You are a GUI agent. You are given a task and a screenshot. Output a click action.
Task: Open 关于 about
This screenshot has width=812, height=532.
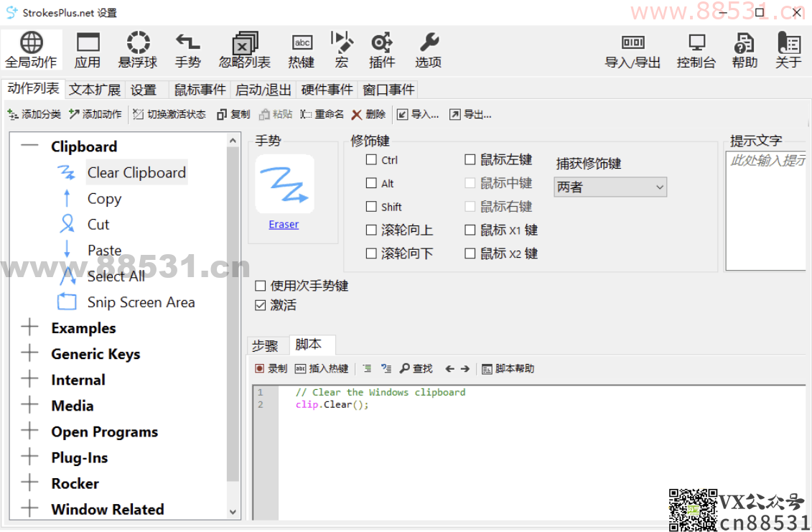click(x=788, y=50)
